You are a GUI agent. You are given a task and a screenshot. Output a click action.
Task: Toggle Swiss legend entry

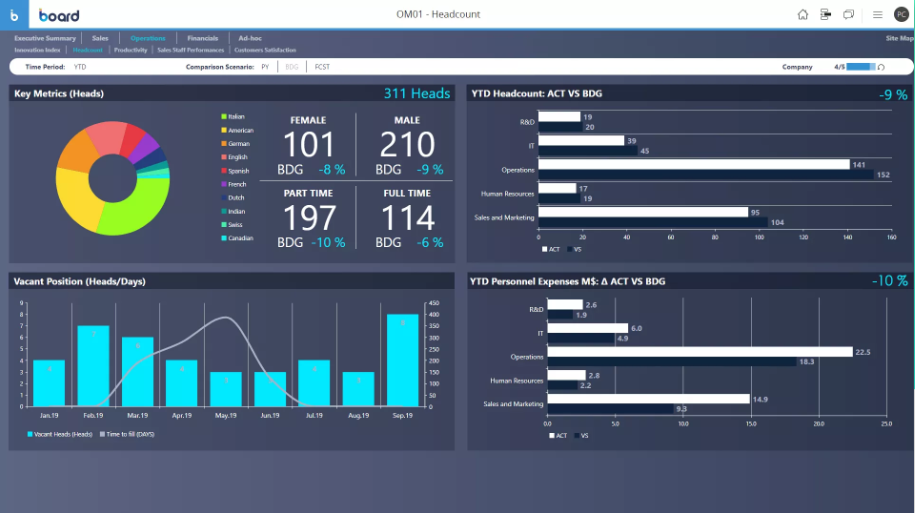(232, 225)
